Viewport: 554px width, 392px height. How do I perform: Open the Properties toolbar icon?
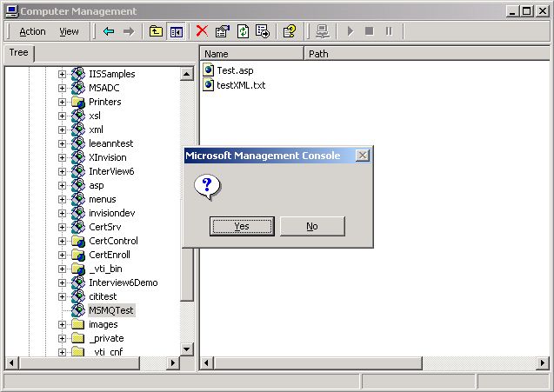click(223, 31)
